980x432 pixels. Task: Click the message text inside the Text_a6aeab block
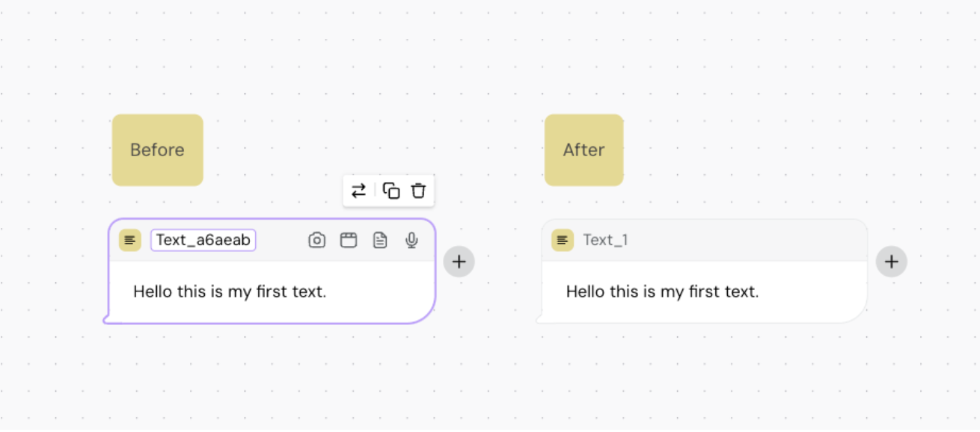click(230, 291)
